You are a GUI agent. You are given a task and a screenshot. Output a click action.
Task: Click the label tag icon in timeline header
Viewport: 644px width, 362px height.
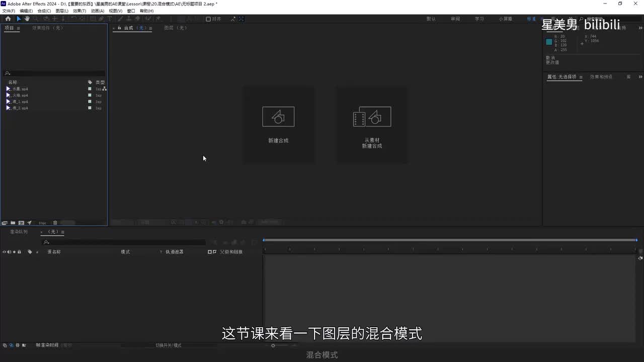(x=30, y=251)
